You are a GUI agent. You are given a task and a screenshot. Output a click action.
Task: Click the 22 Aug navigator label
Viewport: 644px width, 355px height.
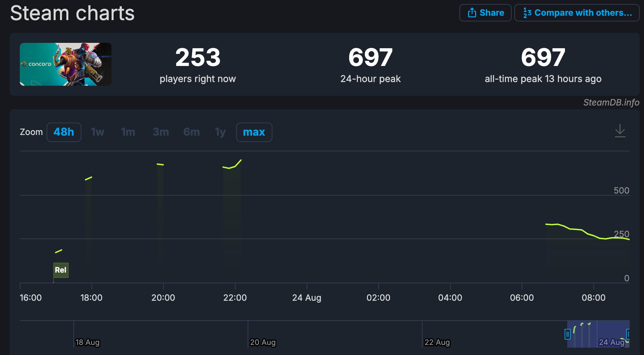click(437, 342)
